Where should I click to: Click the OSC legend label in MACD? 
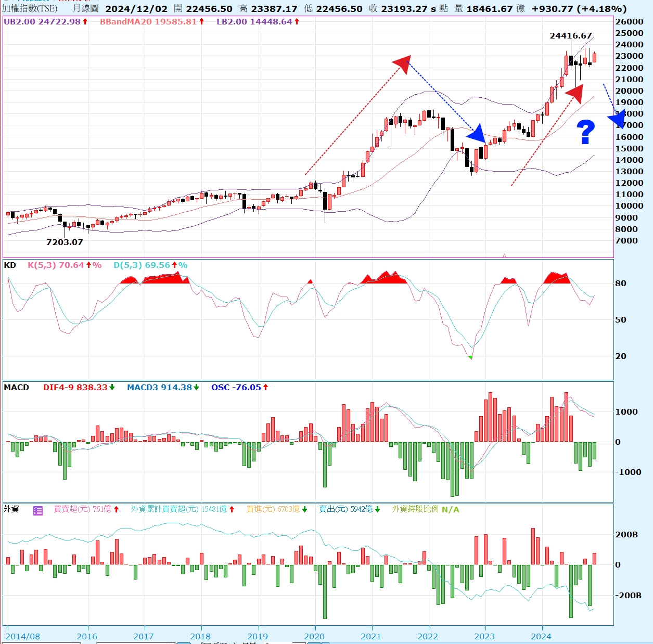point(221,388)
